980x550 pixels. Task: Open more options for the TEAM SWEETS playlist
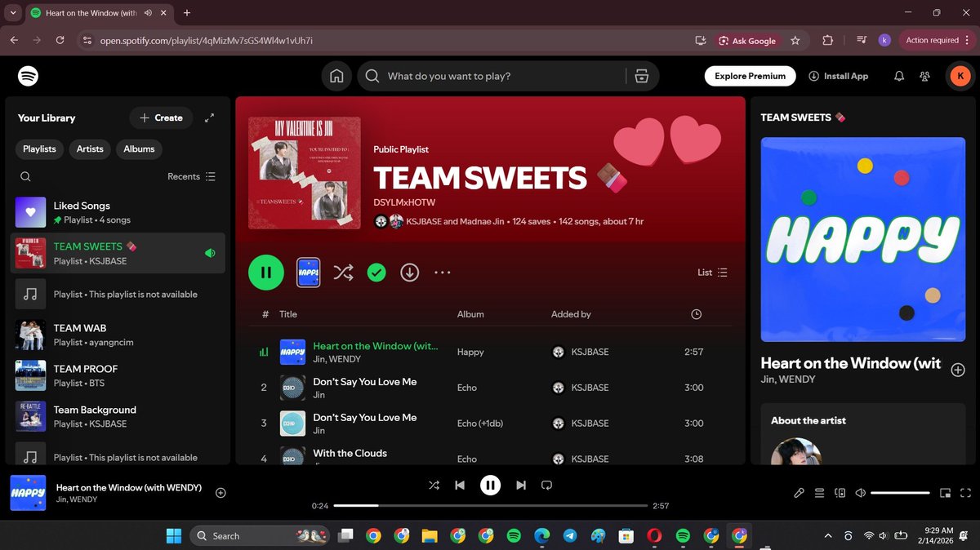443,273
